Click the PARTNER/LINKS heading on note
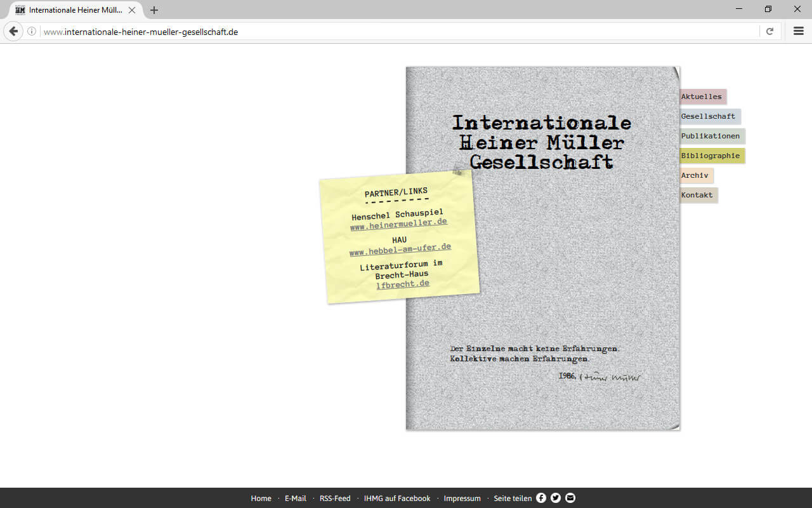The image size is (812, 508). point(396,192)
